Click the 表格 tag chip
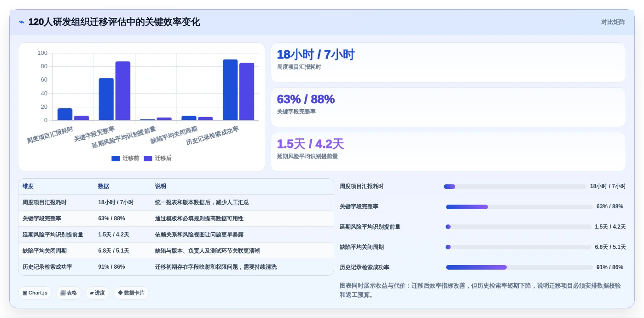 tap(69, 293)
